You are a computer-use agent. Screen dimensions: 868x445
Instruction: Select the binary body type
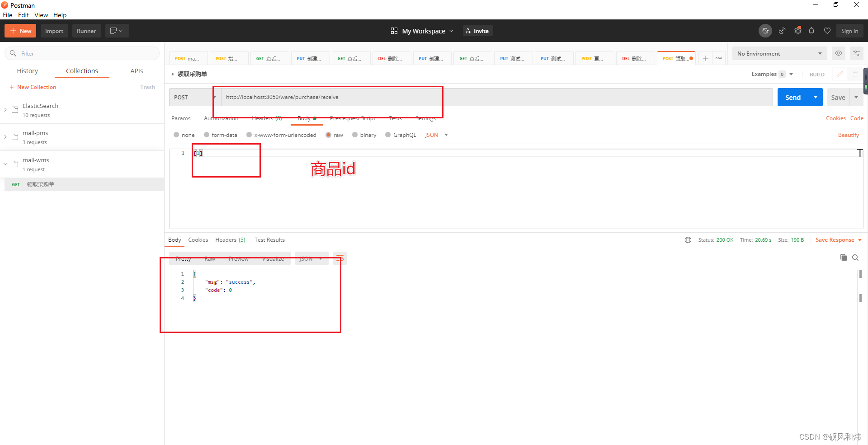click(355, 135)
